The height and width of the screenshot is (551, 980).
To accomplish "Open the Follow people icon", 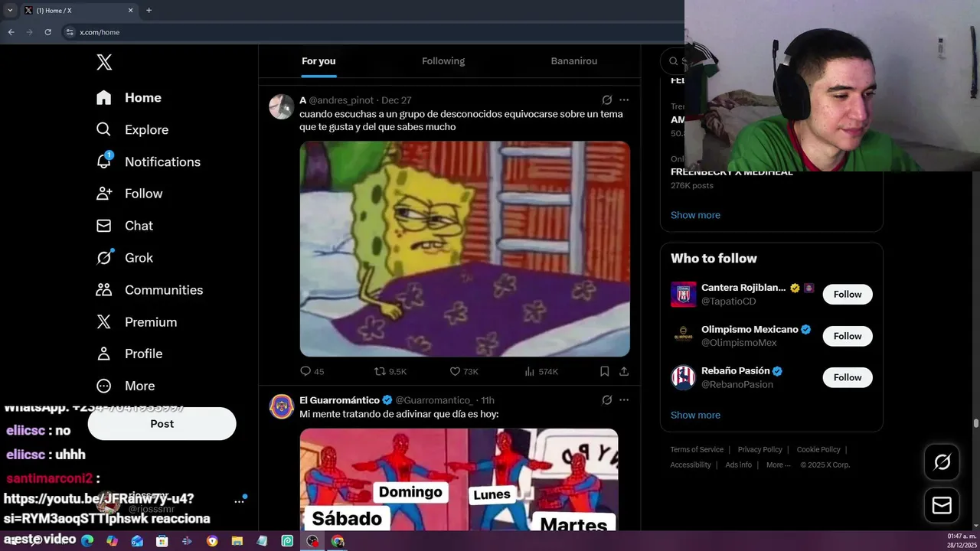I will (104, 194).
